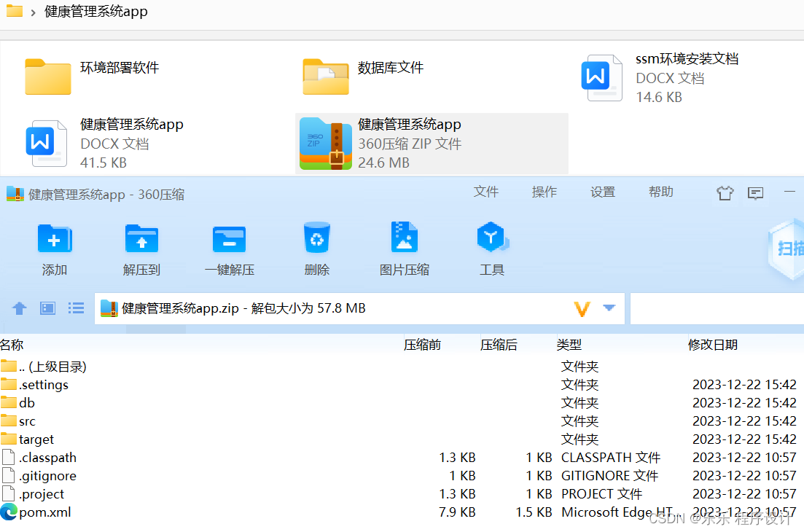Click the 360压缩 app icon in title bar
This screenshot has height=532, width=804.
pyautogui.click(x=15, y=194)
